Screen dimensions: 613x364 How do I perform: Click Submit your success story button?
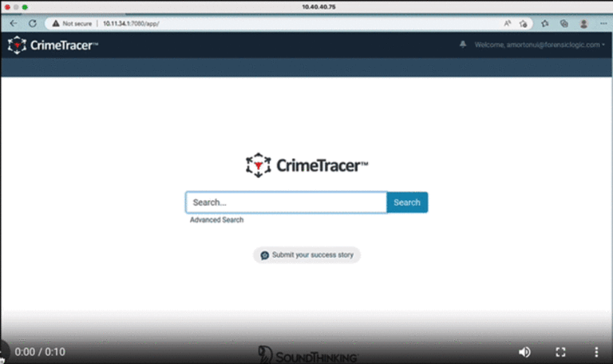click(x=306, y=255)
